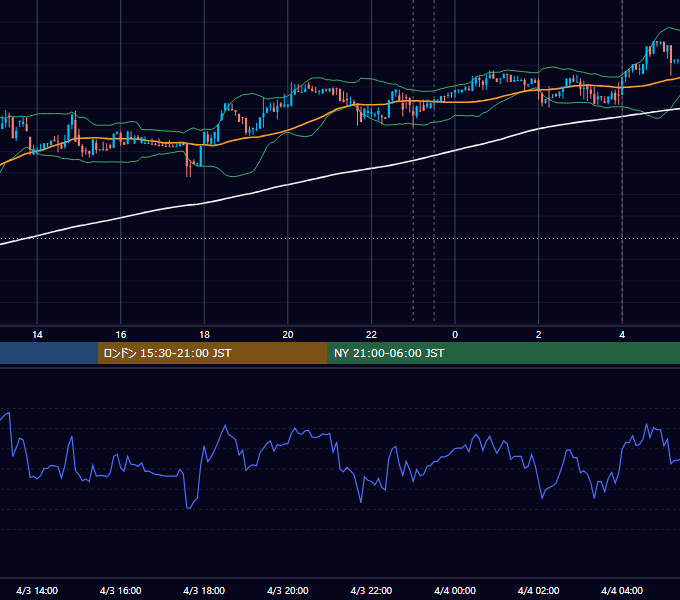Click the 4/4 02:00 label on indicator axis
Image resolution: width=680 pixels, height=600 pixels.
(538, 590)
